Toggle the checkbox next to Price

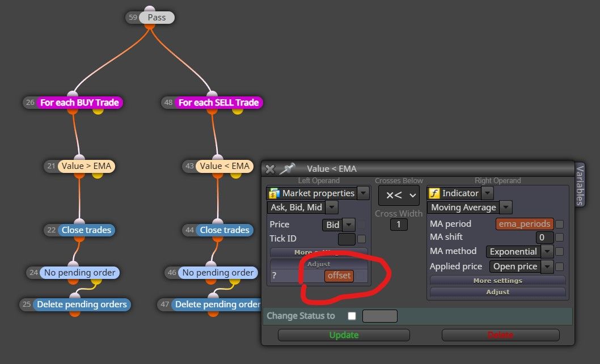pyautogui.click(x=361, y=225)
